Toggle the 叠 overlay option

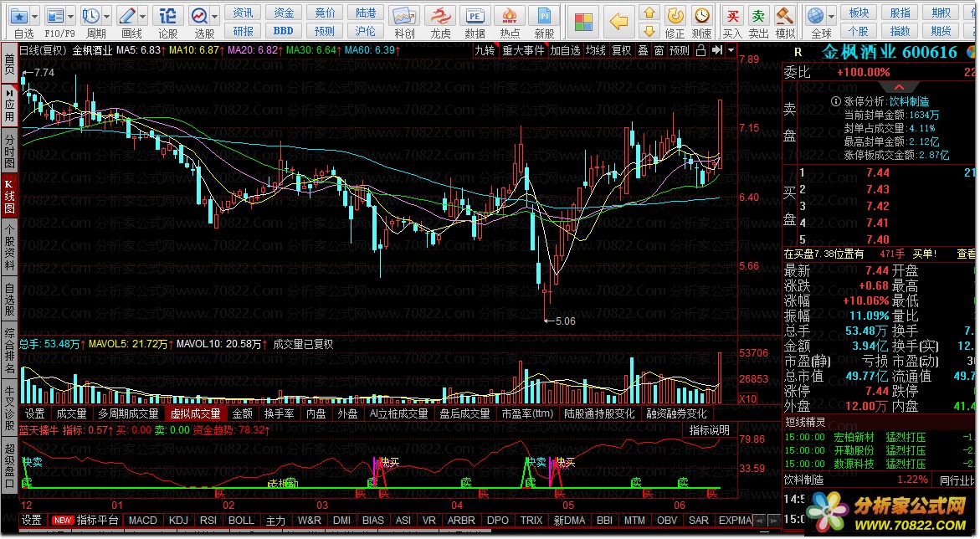click(643, 50)
